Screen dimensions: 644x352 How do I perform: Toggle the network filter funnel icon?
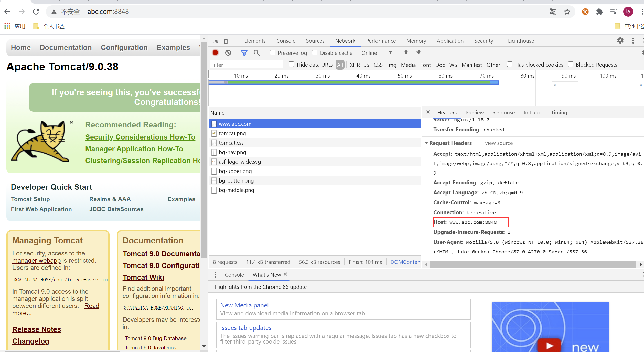click(244, 53)
